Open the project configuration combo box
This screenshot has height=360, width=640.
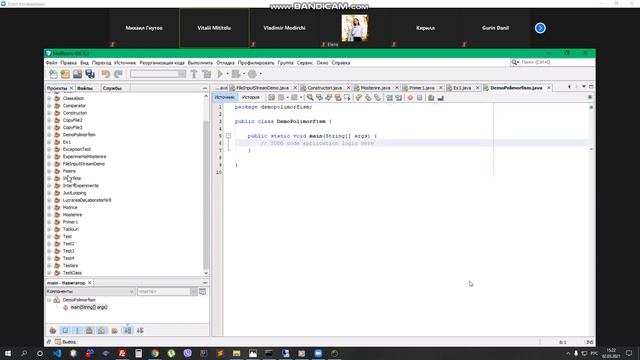[158, 74]
